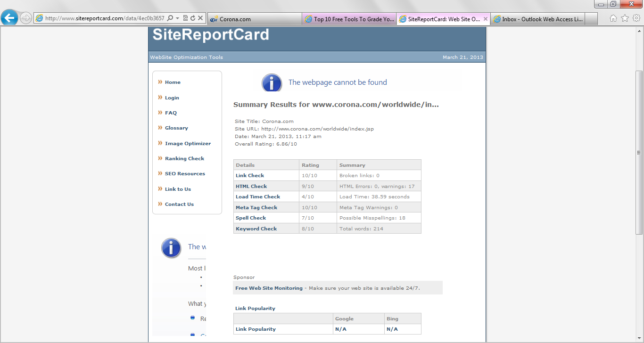Click the Contact Us sidebar link

pos(179,204)
